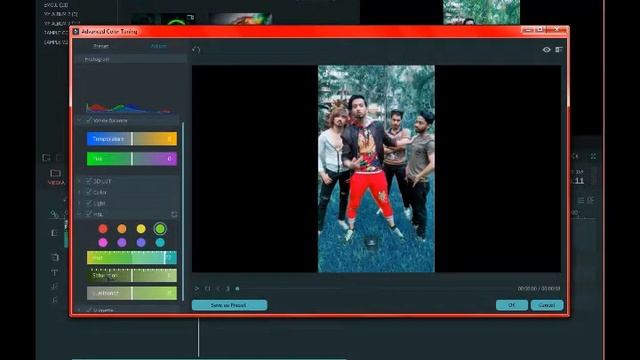Image resolution: width=640 pixels, height=360 pixels.
Task: Uncheck the Vignette checkbox
Action: coord(89,310)
